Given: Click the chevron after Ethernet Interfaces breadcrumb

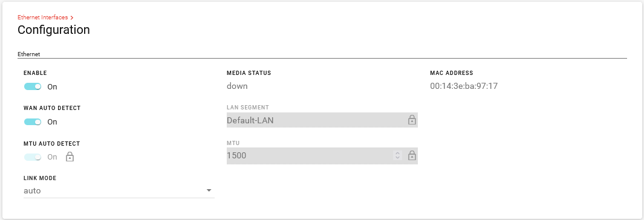Looking at the screenshot, I should [x=72, y=18].
